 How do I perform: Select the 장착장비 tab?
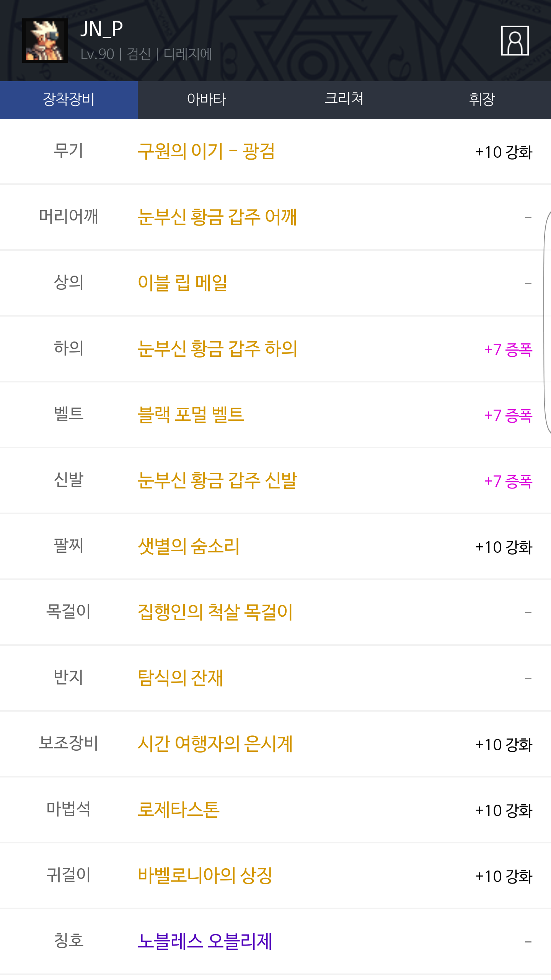pos(69,100)
